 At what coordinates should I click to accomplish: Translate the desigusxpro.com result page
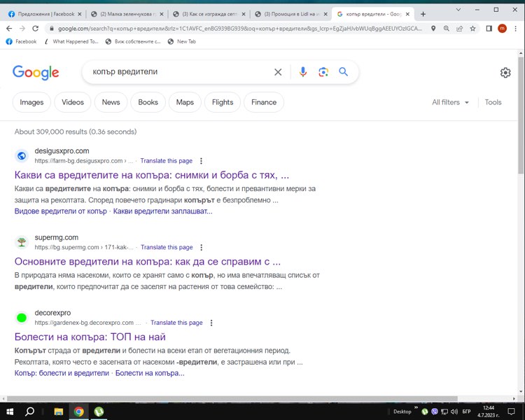tap(167, 161)
